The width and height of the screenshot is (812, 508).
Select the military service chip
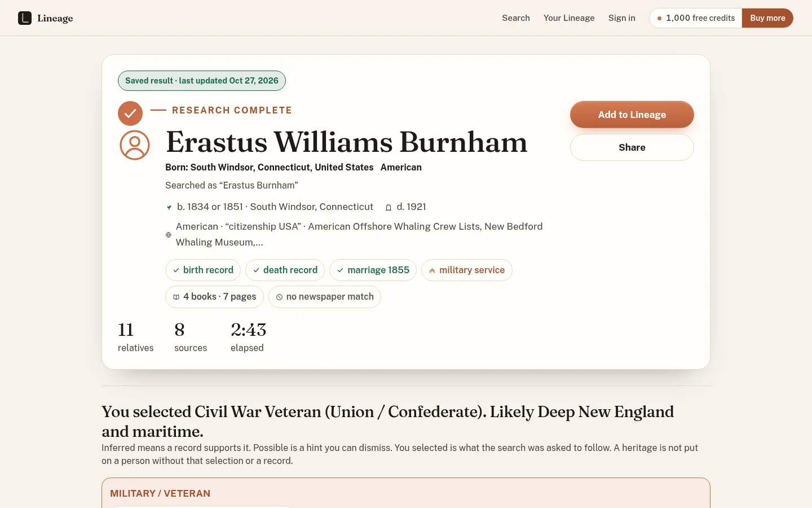pyautogui.click(x=467, y=270)
